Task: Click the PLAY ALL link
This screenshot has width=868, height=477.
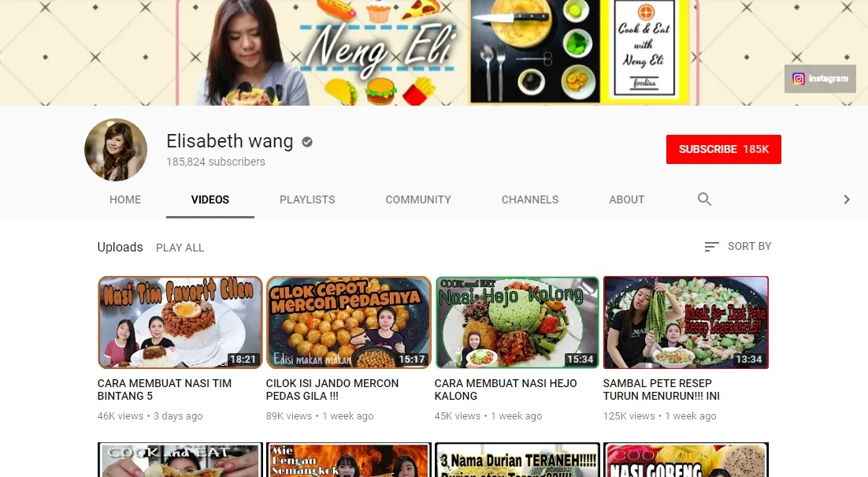Action: pos(180,248)
